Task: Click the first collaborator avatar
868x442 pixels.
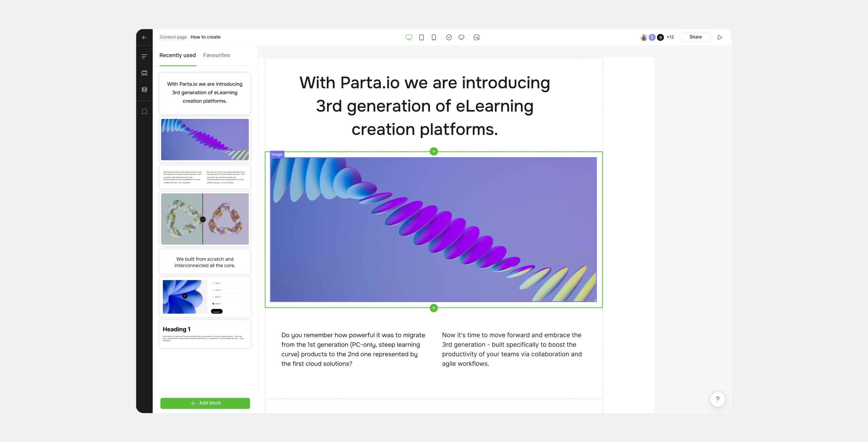Action: click(644, 37)
